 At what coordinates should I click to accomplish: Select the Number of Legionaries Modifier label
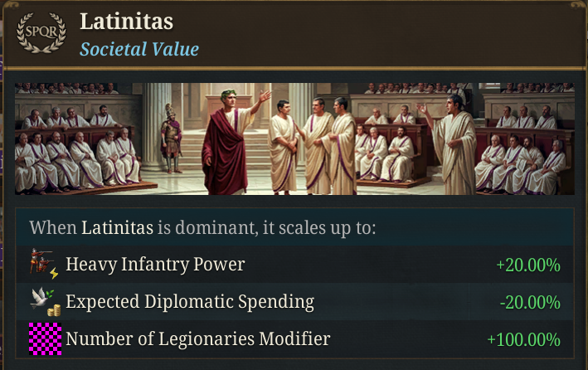[x=197, y=338]
